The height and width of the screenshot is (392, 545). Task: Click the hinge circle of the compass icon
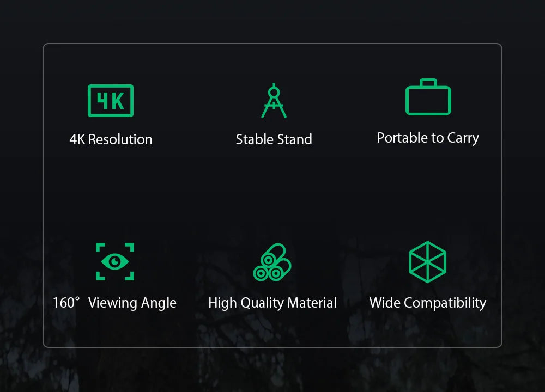(x=274, y=93)
